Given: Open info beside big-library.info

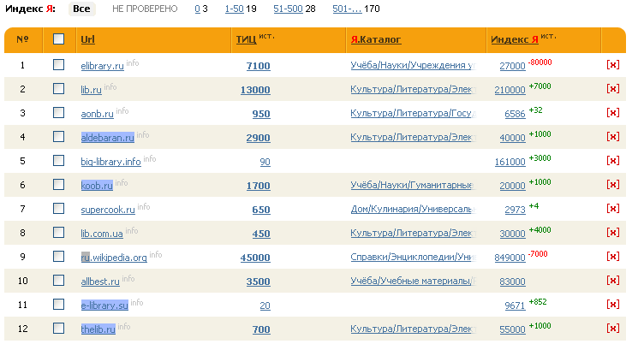Looking at the screenshot, I should [150, 158].
